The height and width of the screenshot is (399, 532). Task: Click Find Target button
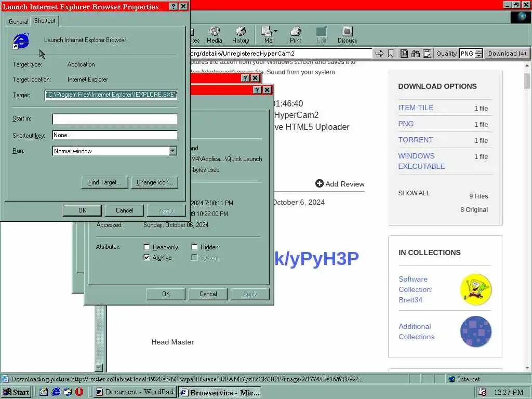[104, 182]
